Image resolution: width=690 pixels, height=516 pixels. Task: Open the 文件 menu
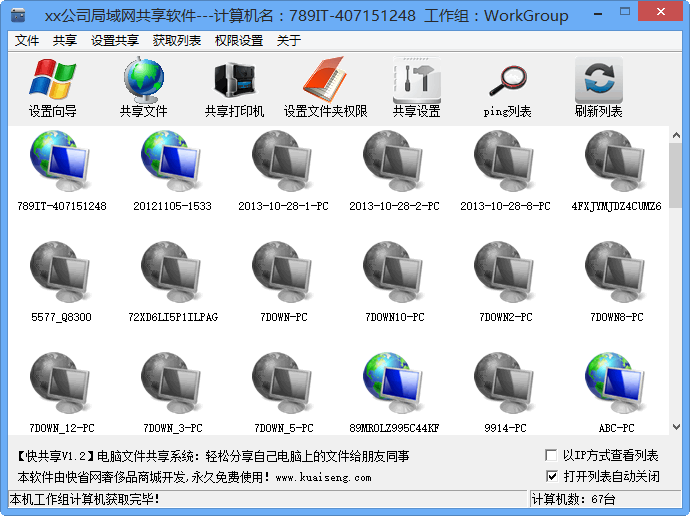[27, 40]
